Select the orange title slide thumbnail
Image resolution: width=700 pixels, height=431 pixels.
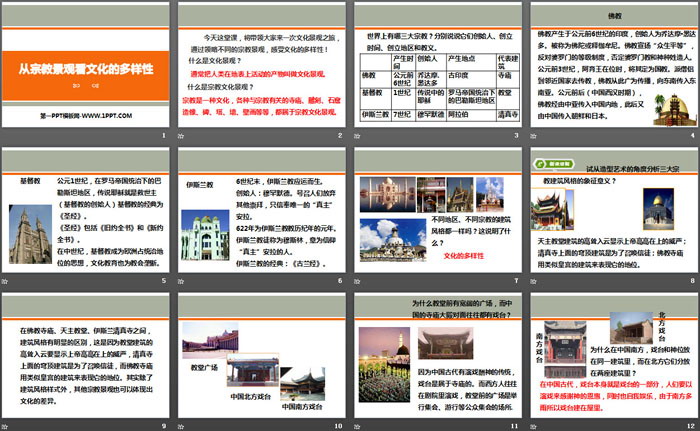point(87,64)
